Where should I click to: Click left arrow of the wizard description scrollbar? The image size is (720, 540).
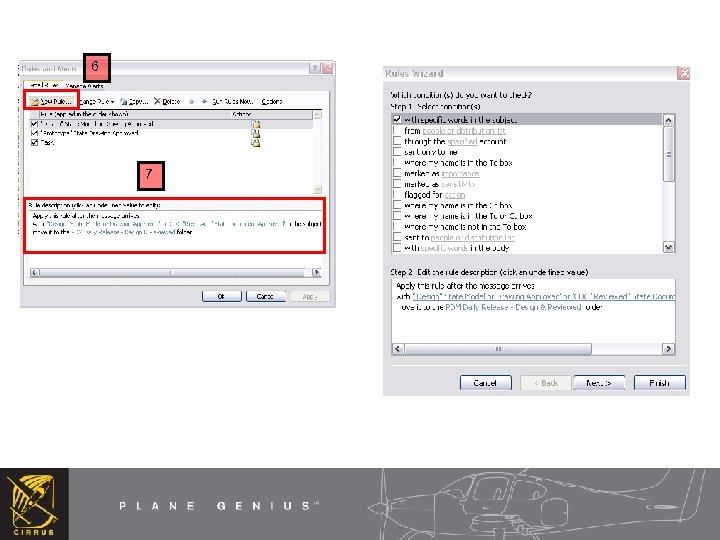click(398, 349)
